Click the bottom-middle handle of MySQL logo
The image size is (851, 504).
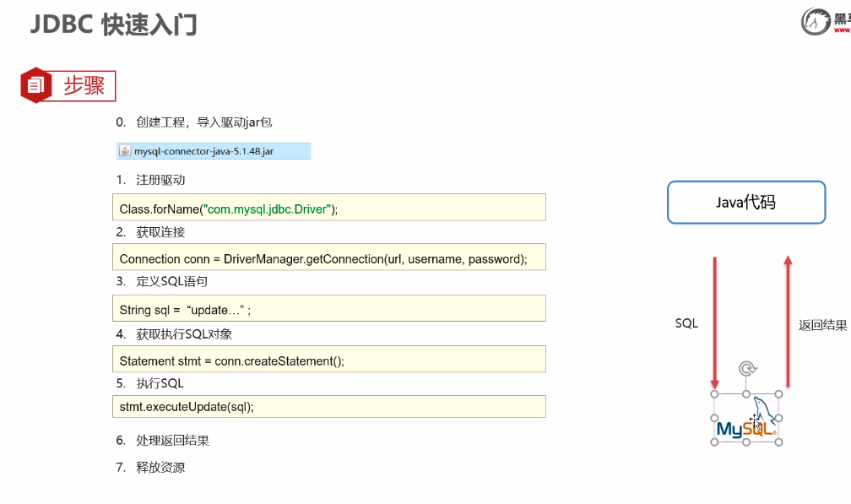(746, 442)
